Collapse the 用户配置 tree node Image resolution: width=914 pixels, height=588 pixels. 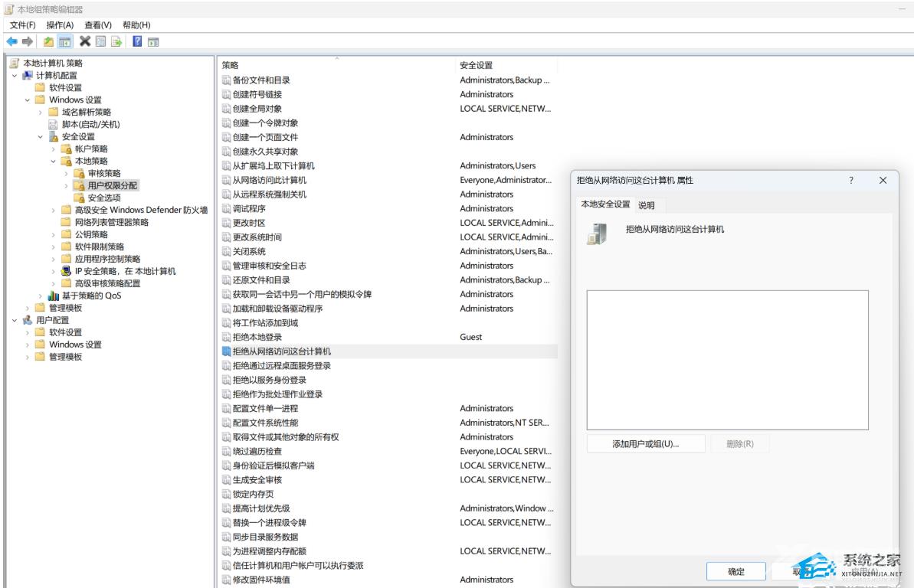pos(15,321)
